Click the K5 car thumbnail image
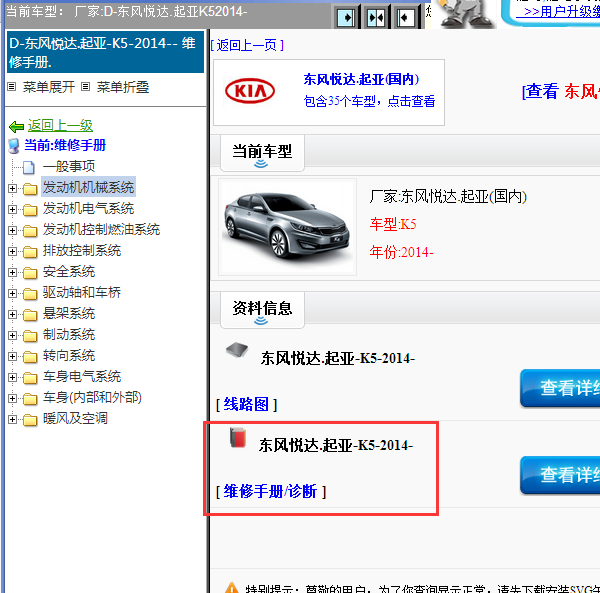The image size is (600, 593). 287,227
